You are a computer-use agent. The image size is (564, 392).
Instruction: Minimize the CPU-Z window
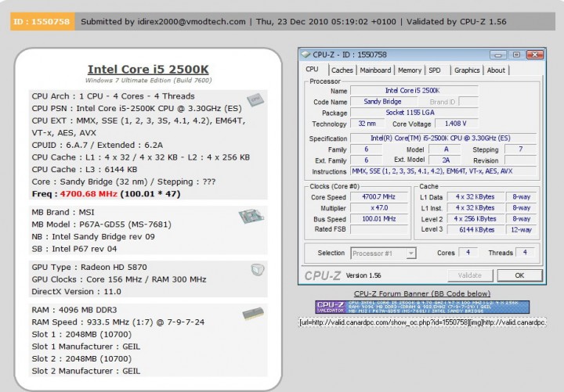(498, 55)
